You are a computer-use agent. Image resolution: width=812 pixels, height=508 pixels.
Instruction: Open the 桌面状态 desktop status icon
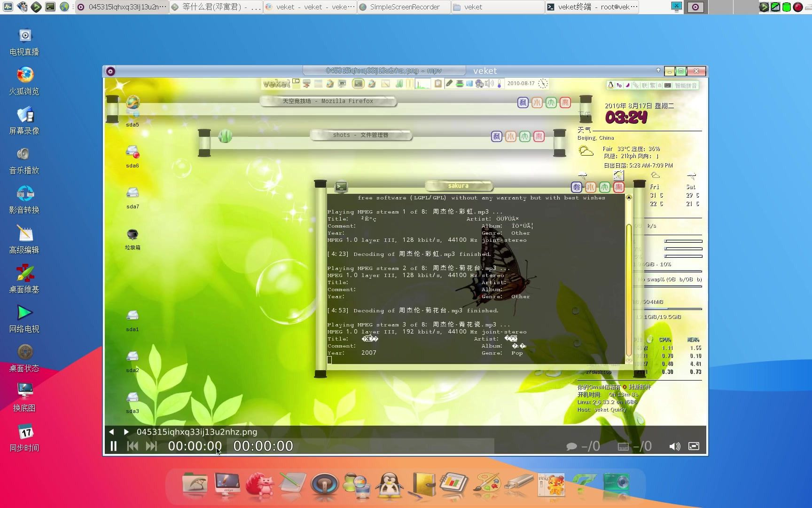(24, 358)
